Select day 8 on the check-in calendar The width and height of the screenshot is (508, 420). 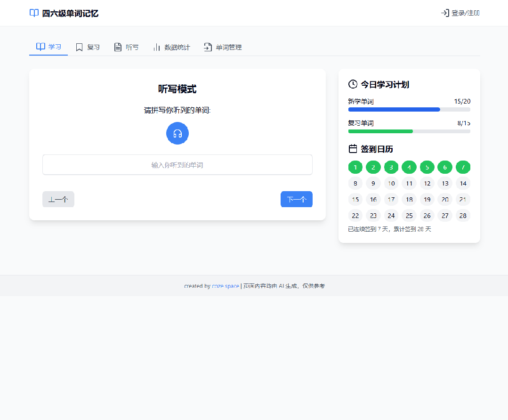pos(355,184)
